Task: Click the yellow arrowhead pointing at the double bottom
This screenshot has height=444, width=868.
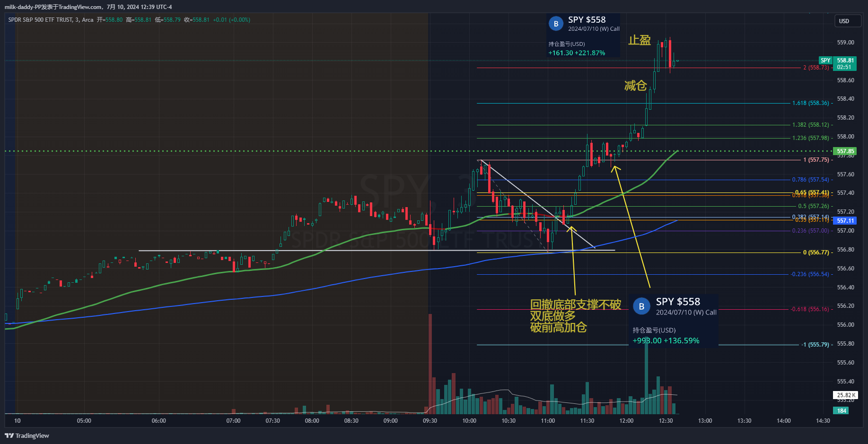Action: (571, 229)
